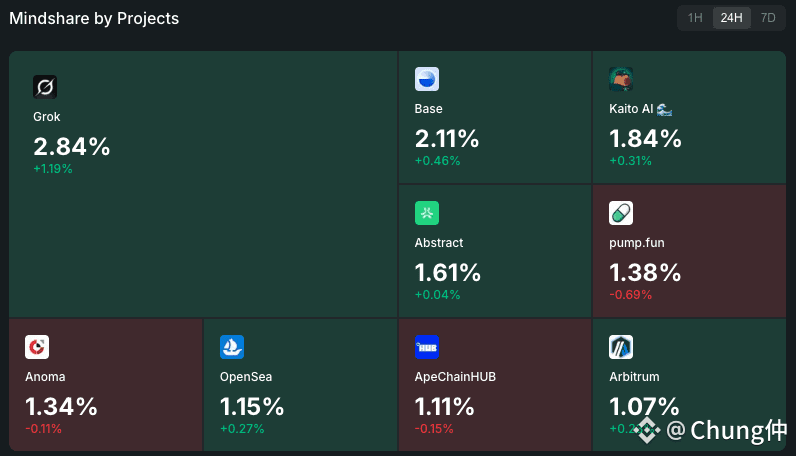The width and height of the screenshot is (796, 456).
Task: Click the 2.11% Base mindshare value
Action: point(447,139)
